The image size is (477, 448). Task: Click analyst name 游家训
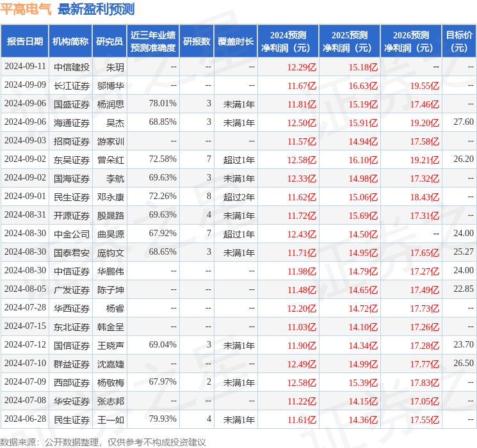(x=111, y=141)
